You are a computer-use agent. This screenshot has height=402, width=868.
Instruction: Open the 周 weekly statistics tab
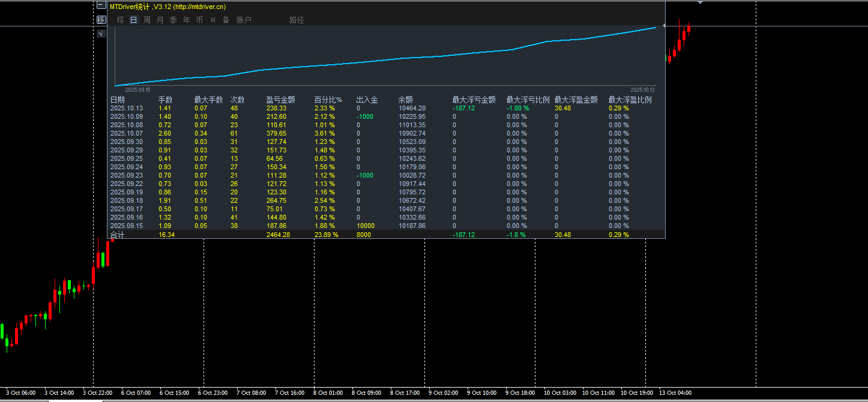(x=147, y=20)
